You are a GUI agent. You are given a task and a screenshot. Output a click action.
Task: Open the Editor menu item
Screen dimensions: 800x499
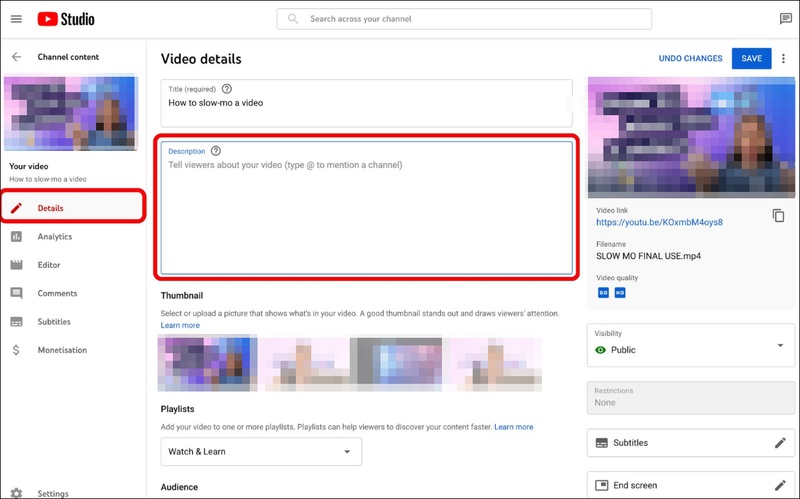(x=73, y=265)
